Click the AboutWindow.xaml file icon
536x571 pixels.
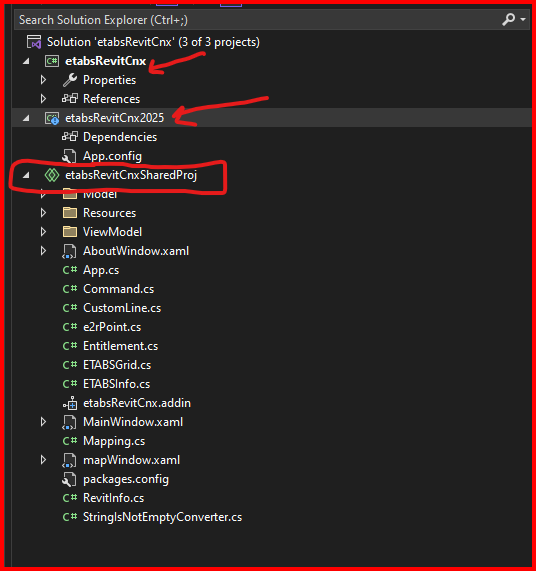[69, 251]
